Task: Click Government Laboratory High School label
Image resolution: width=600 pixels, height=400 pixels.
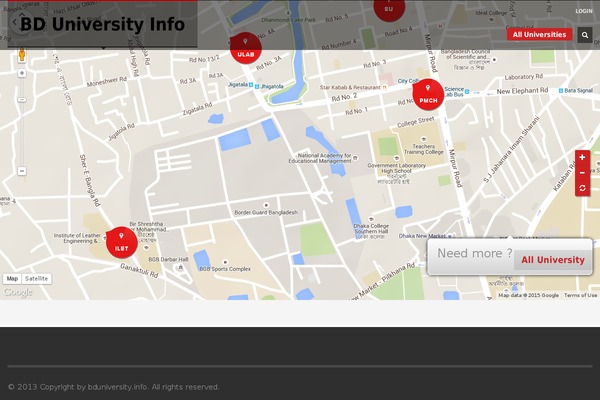Action: point(396,168)
